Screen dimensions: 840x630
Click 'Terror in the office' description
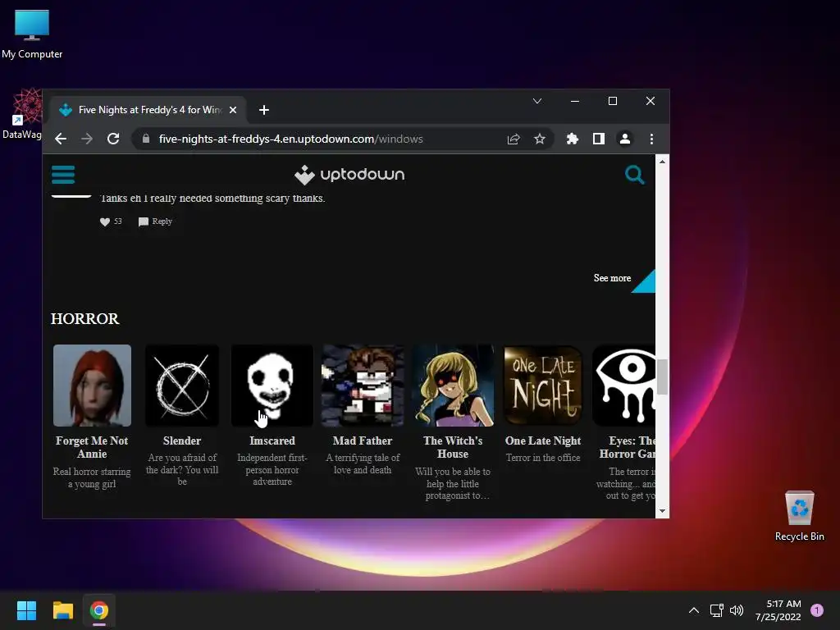coord(543,458)
